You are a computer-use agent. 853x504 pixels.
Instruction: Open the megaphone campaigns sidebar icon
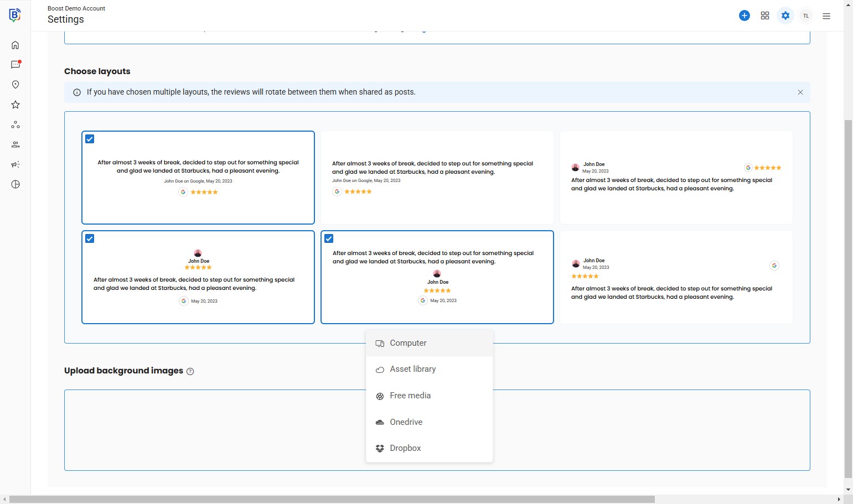(15, 164)
